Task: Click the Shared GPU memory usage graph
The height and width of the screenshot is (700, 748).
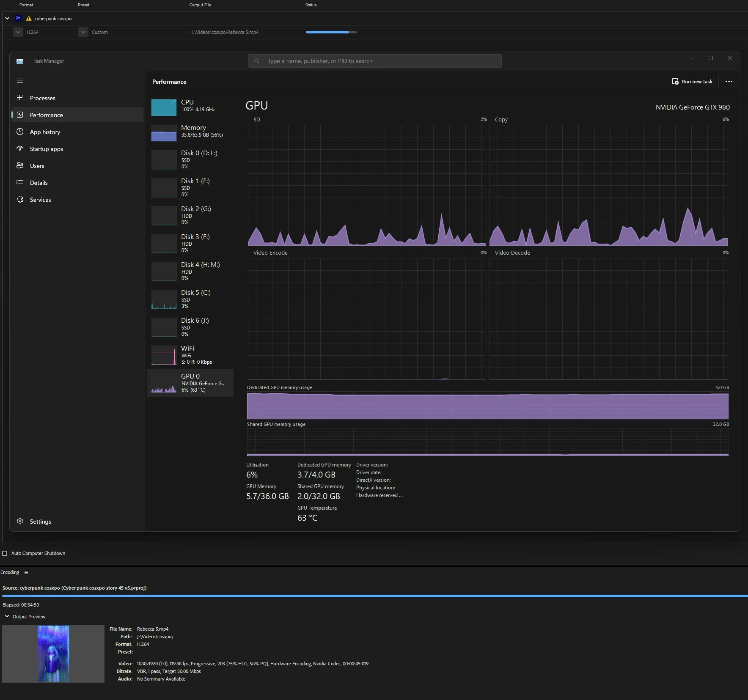Action: [488, 442]
